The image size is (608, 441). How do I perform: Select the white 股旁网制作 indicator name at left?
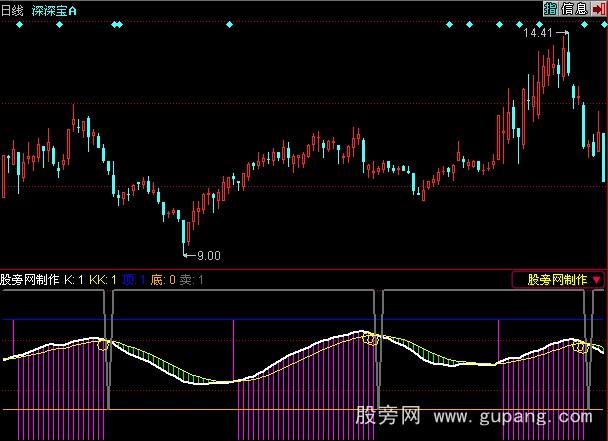30,280
